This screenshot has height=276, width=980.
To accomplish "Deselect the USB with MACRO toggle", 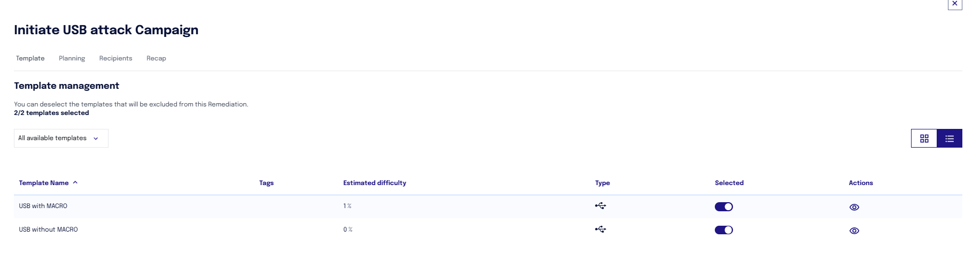I will (724, 206).
